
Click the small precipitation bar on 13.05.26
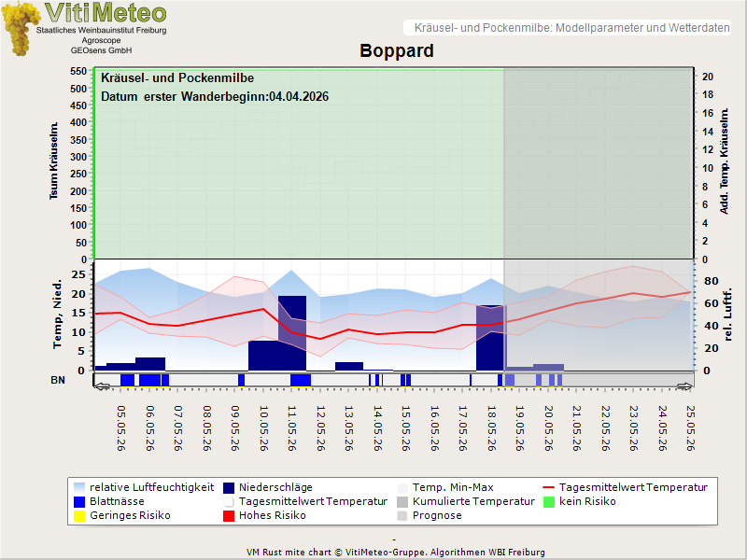pos(349,366)
